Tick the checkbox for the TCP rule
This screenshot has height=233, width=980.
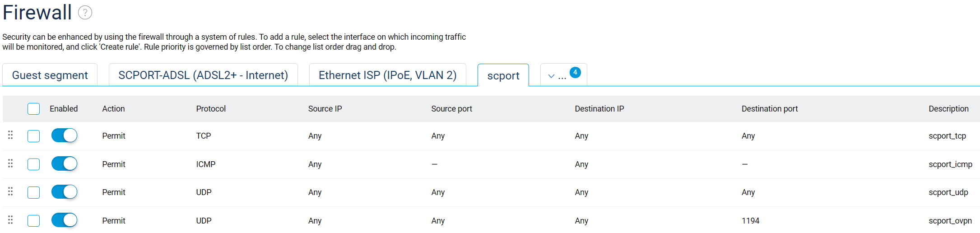tap(34, 136)
